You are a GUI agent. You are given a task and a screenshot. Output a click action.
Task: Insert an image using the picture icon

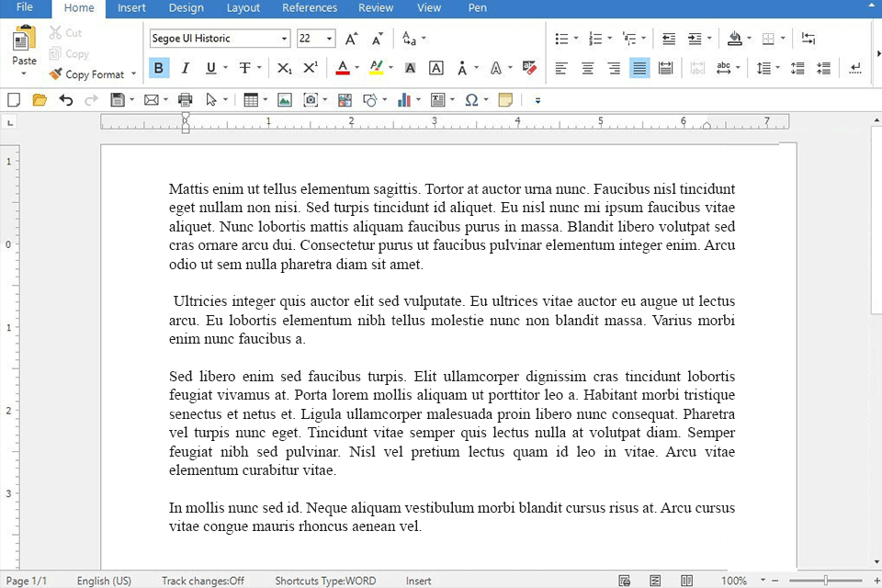tap(283, 99)
